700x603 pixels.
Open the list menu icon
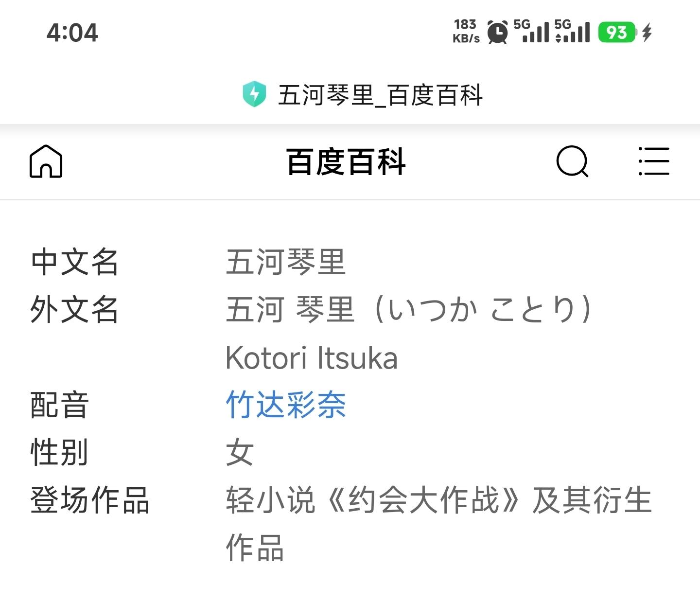pos(654,161)
